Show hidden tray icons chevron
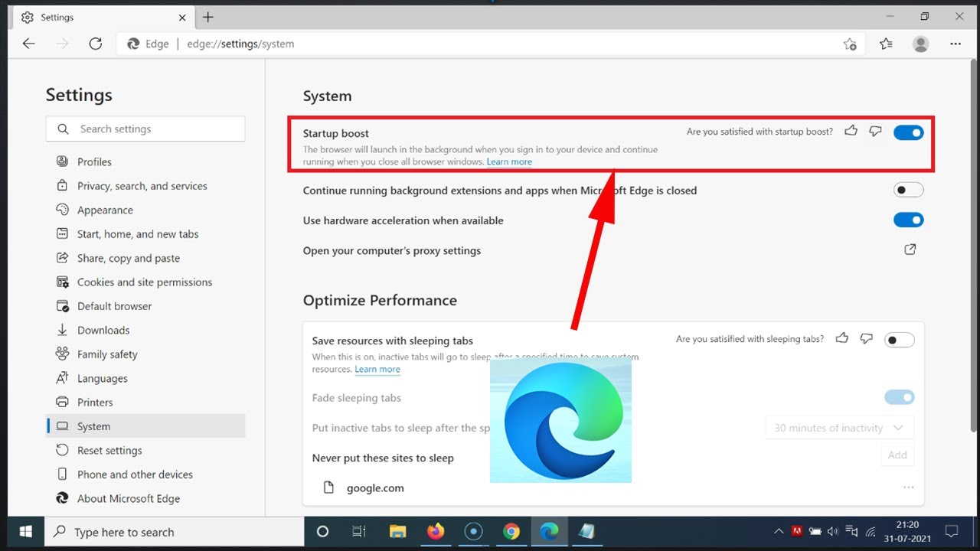The width and height of the screenshot is (980, 551). pos(779,531)
